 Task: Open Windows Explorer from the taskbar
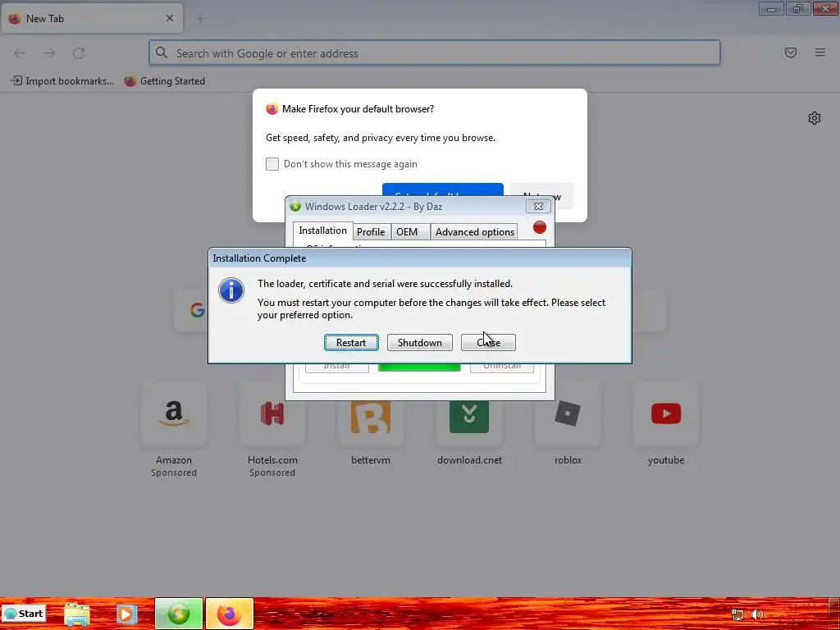76,614
